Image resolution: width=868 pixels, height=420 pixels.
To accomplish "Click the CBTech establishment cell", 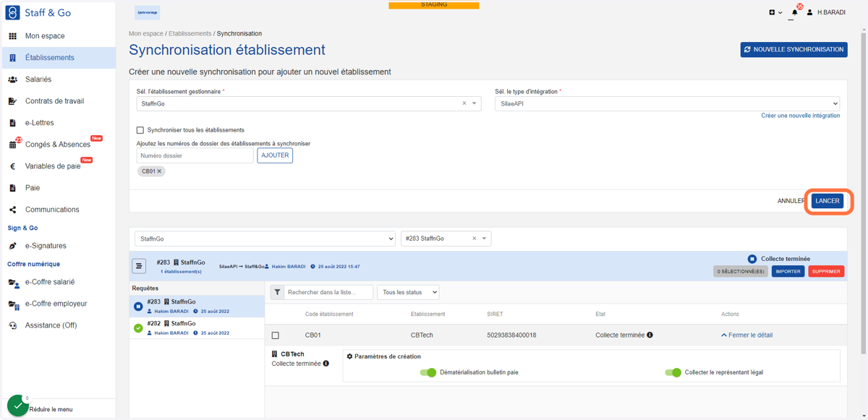I will click(423, 335).
